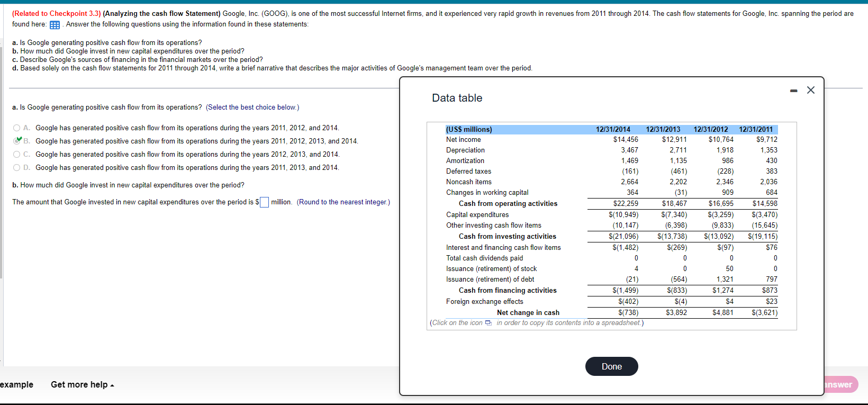The image size is (868, 405).
Task: Select the 12/31/2011 column header
Action: click(756, 129)
